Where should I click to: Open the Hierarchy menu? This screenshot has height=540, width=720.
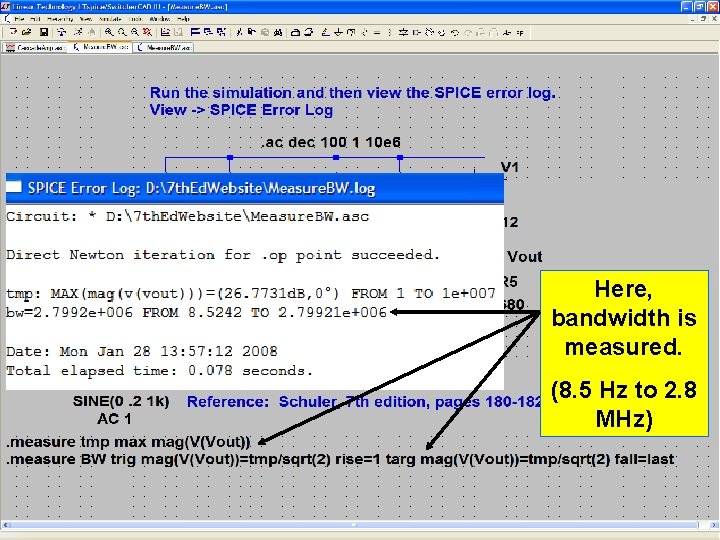60,19
